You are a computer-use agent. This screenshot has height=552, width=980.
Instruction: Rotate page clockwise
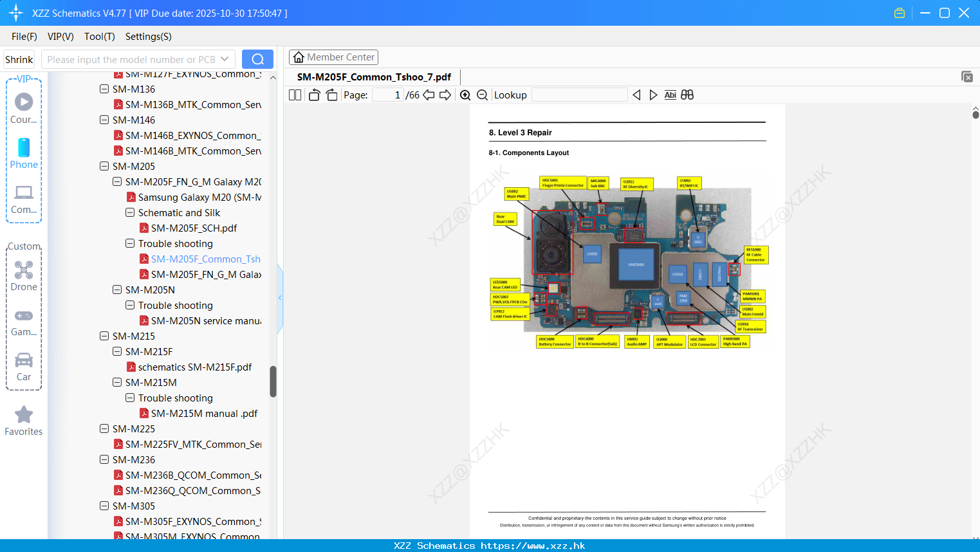pyautogui.click(x=331, y=95)
